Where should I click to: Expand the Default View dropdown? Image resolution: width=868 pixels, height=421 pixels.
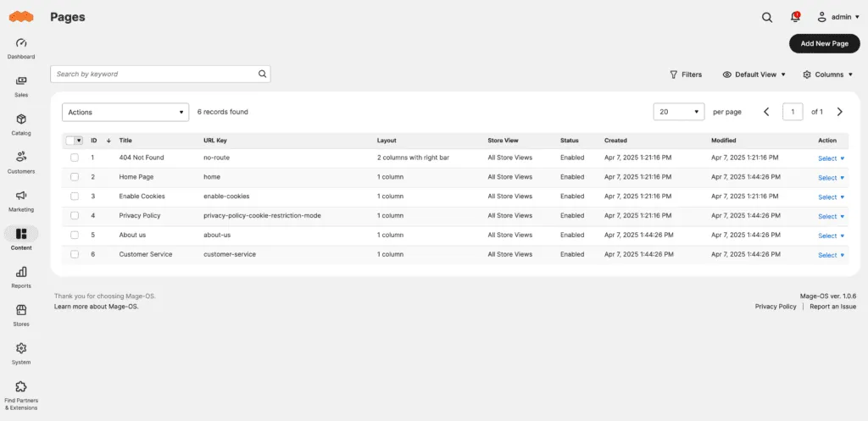tap(754, 75)
